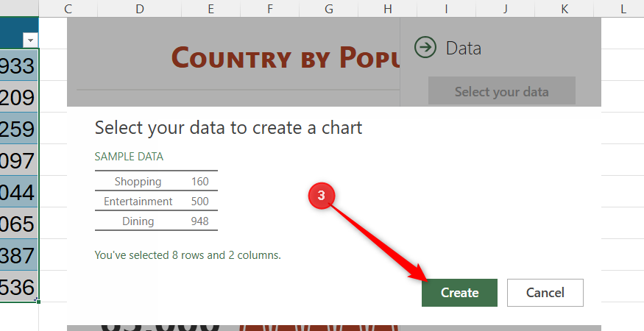Click the cell ending in 259
The image size is (644, 331).
point(19,128)
